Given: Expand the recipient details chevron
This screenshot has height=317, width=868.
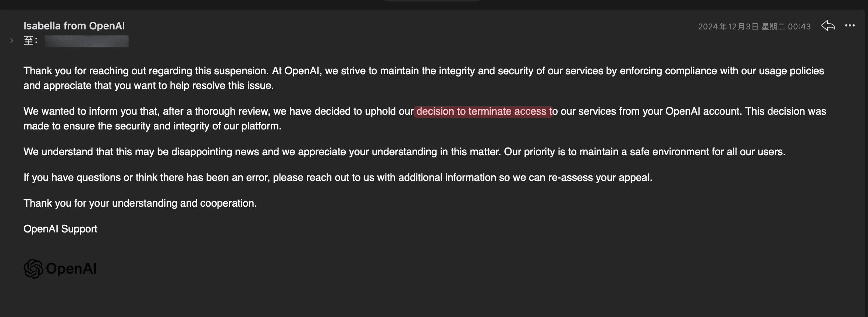Looking at the screenshot, I should tap(12, 40).
